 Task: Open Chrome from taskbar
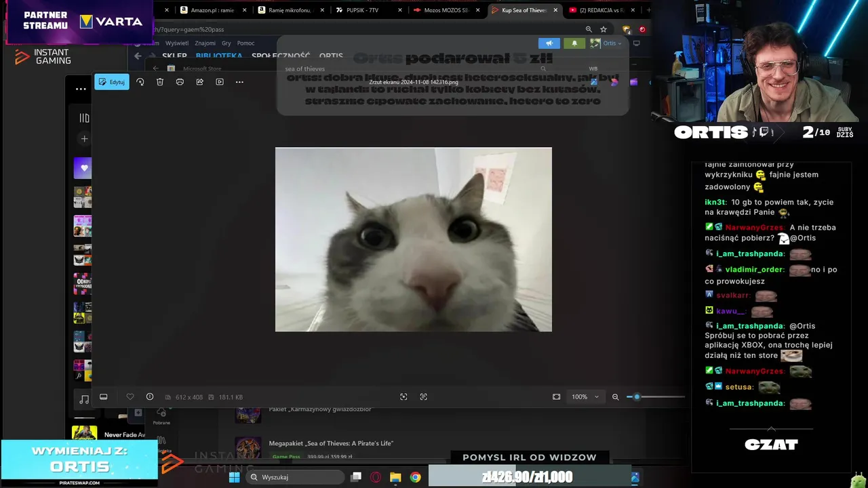415,477
